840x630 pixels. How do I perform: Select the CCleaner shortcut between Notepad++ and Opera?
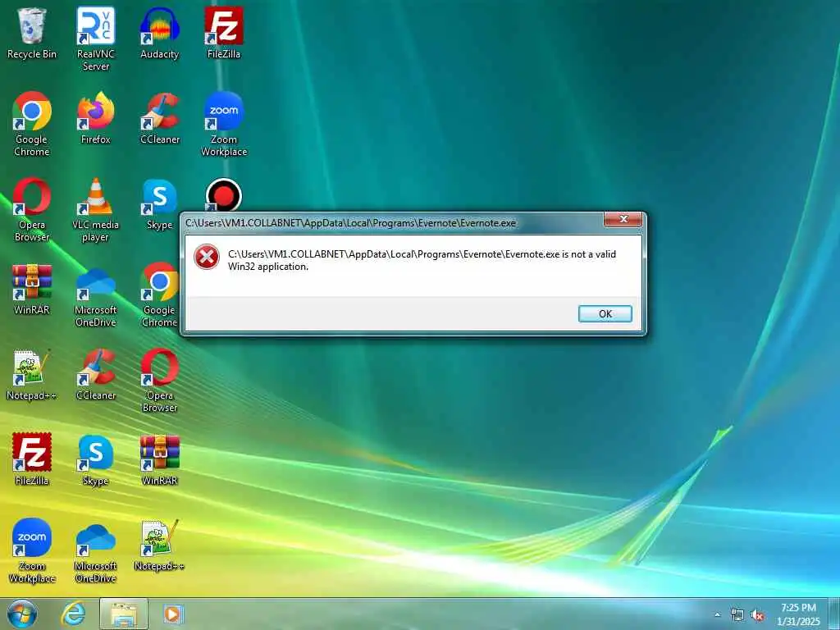pyautogui.click(x=96, y=374)
